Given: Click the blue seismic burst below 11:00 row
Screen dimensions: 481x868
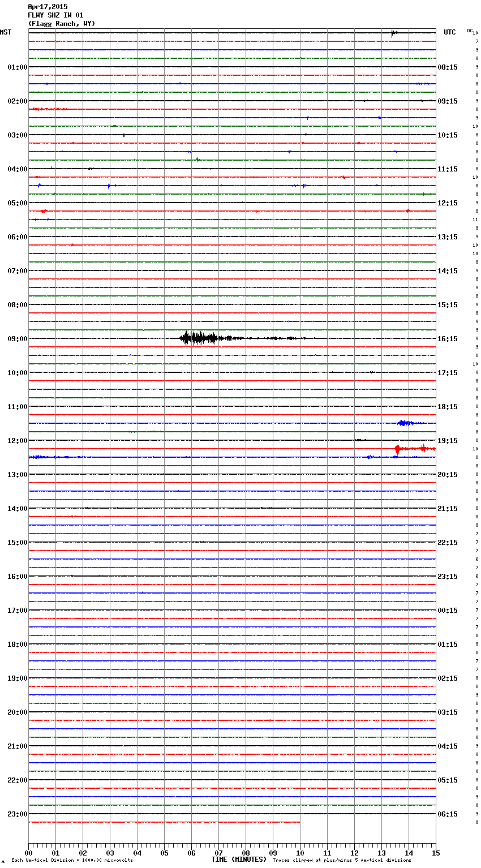Looking at the screenshot, I should point(407,423).
